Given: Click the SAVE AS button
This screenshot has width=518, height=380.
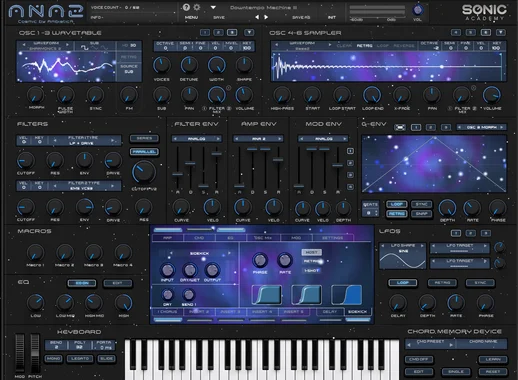Looking at the screenshot, I should [301, 17].
